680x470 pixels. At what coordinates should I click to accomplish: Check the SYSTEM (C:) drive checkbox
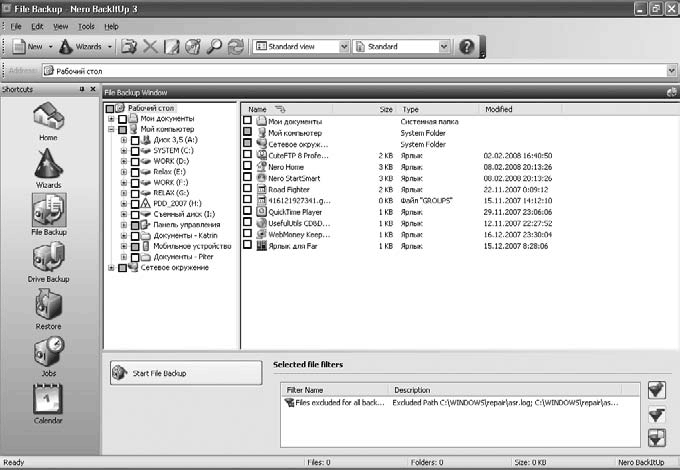pyautogui.click(x=135, y=150)
